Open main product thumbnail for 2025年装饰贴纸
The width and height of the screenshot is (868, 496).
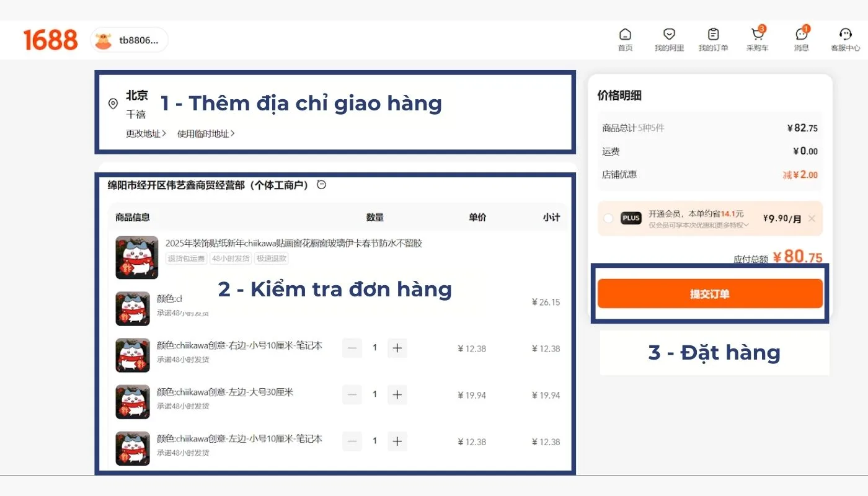tap(137, 257)
